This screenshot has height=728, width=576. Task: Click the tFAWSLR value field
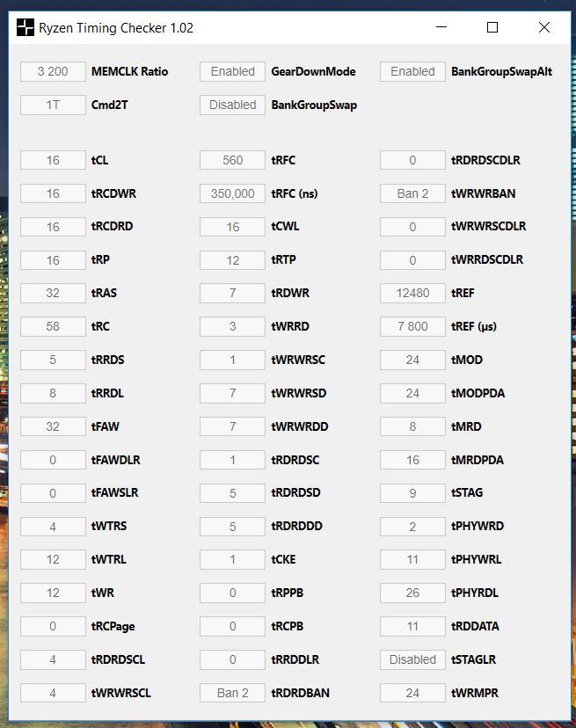(53, 493)
